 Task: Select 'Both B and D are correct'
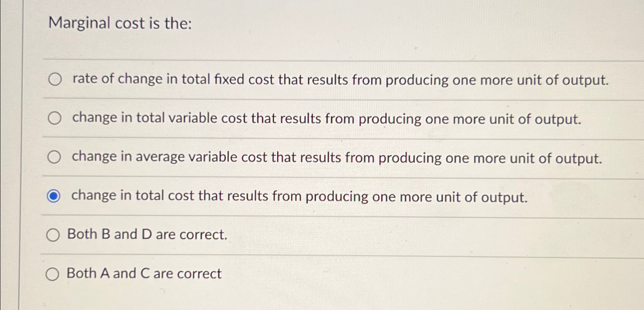[53, 234]
